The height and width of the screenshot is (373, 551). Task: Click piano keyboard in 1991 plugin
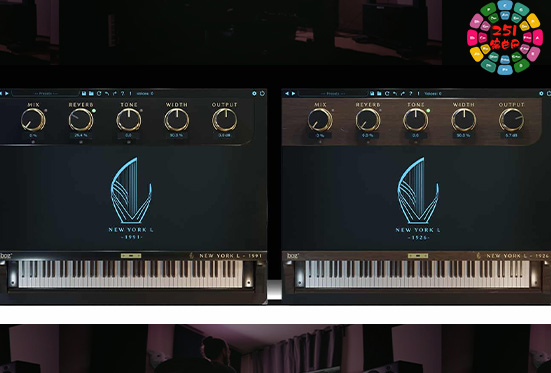coord(130,274)
